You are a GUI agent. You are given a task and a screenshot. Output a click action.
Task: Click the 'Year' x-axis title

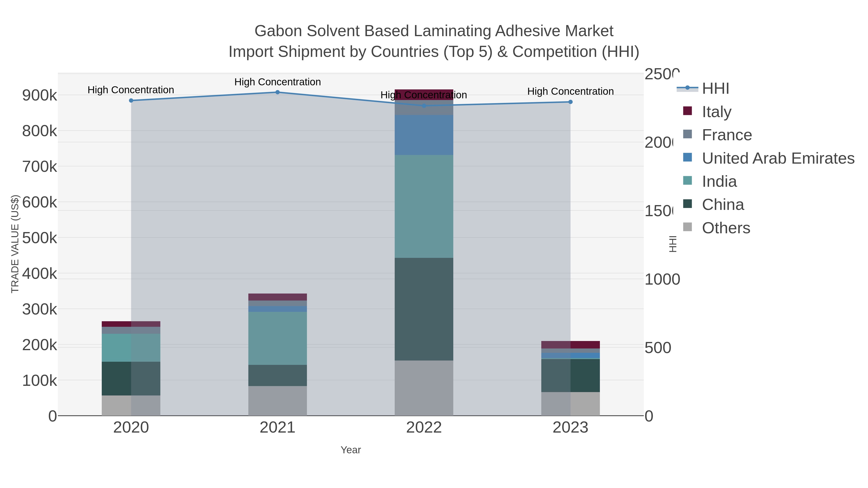tap(351, 450)
